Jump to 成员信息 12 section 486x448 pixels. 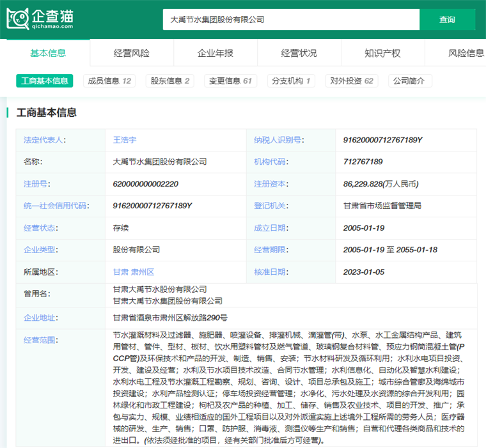pos(109,81)
